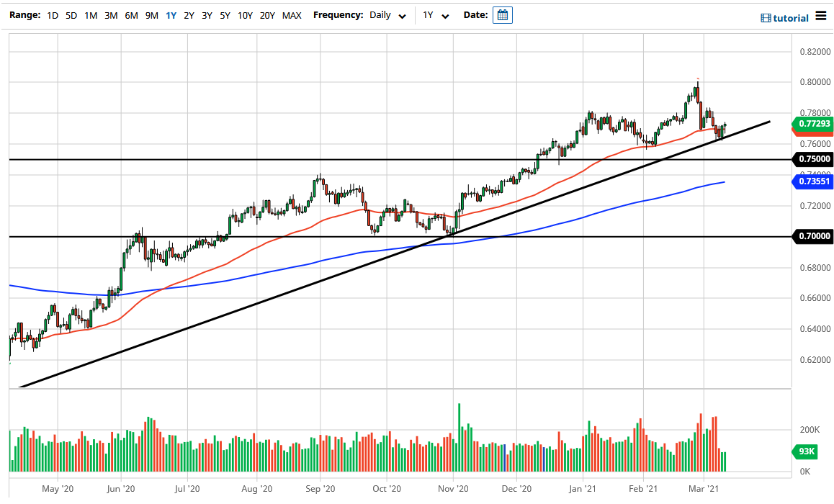Switch the range to MAX
The image size is (834, 504).
click(292, 15)
